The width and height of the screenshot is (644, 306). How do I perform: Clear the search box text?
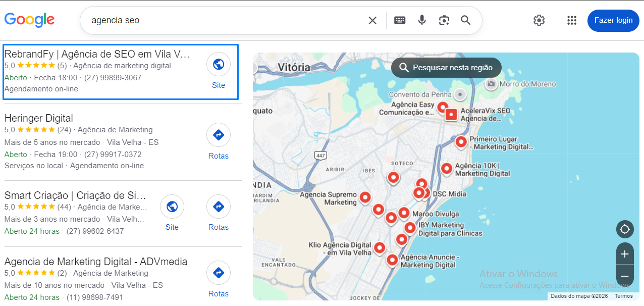372,20
